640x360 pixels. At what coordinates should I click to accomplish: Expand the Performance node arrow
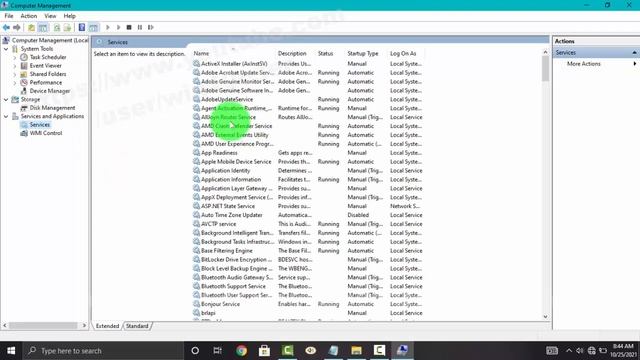pos(15,82)
